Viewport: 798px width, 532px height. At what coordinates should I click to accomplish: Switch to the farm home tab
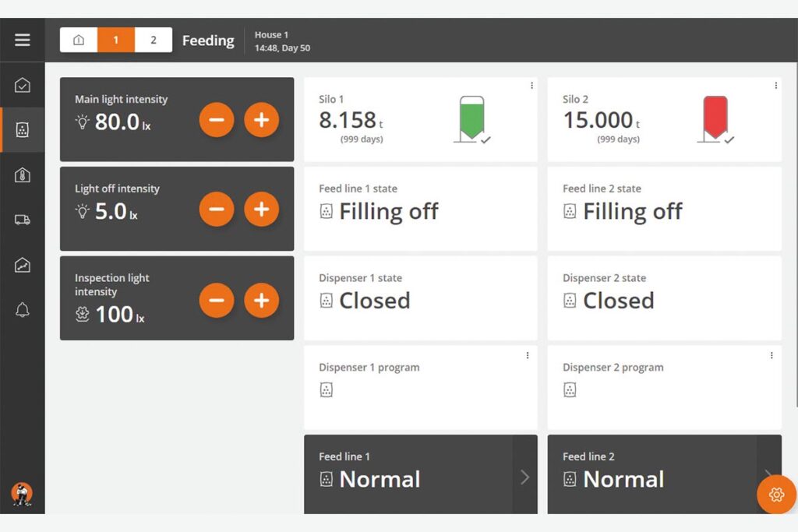click(79, 41)
